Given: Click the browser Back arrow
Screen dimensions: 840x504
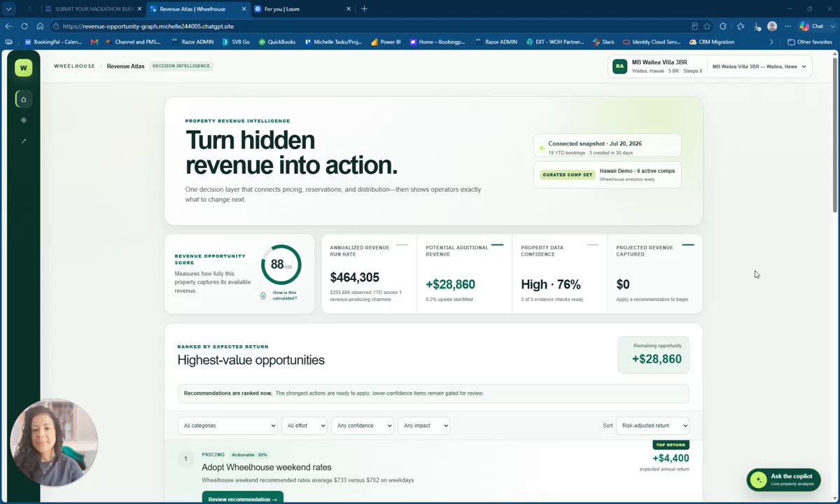Looking at the screenshot, I should point(8,26).
